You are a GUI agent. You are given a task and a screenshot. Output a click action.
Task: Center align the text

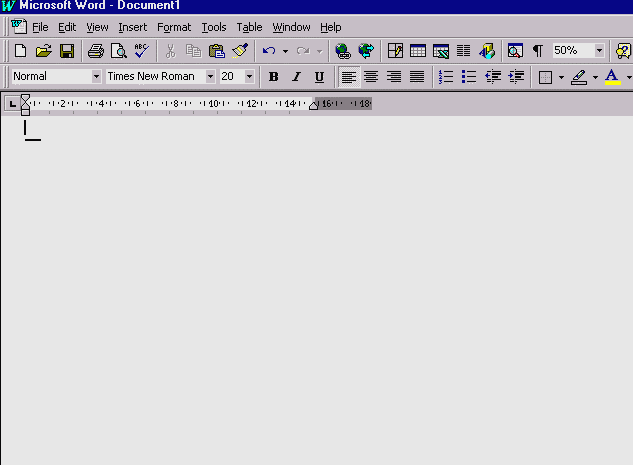click(x=371, y=77)
